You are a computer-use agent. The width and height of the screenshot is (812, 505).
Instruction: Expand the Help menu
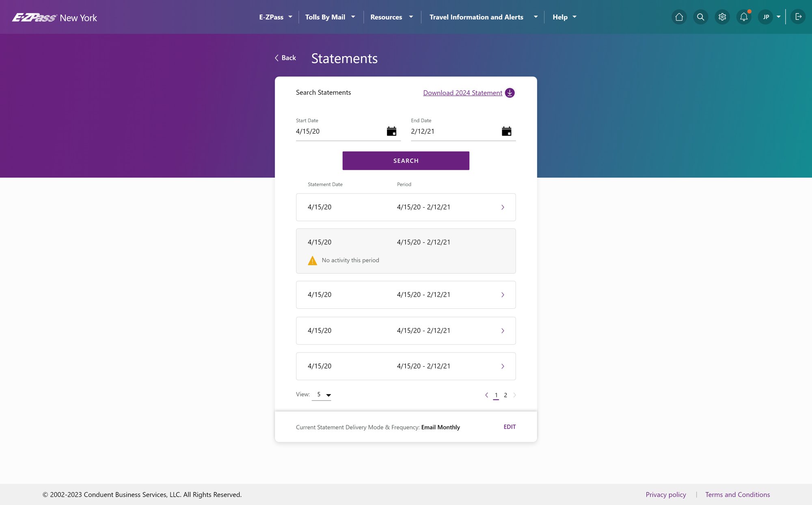(x=564, y=17)
